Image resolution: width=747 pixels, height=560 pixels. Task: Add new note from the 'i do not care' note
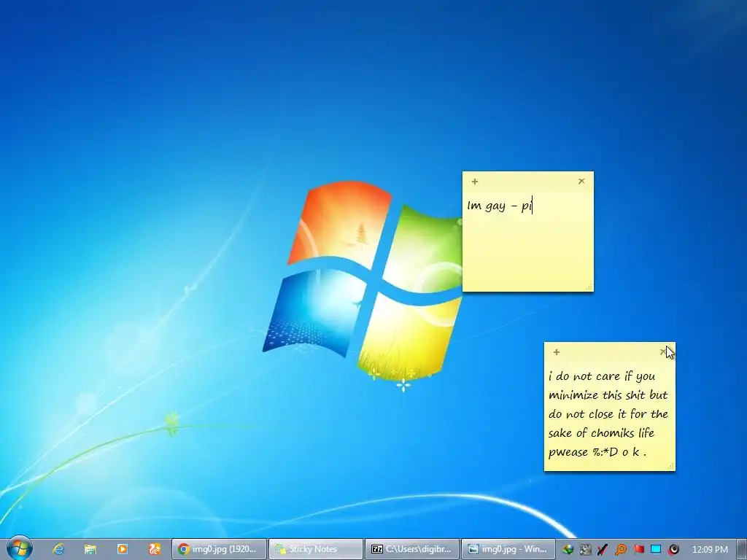[x=557, y=352]
